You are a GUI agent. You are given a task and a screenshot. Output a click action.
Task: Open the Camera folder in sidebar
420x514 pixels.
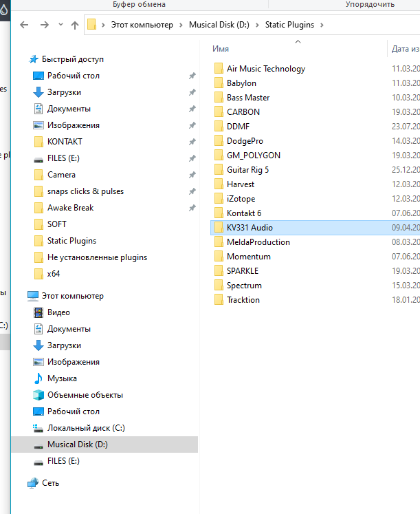click(61, 175)
